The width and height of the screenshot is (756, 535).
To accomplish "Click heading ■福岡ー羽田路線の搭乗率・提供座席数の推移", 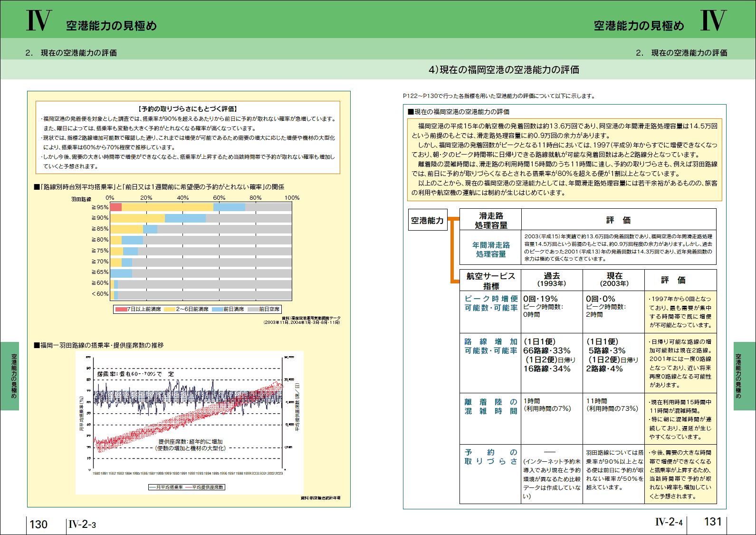I will coord(98,345).
